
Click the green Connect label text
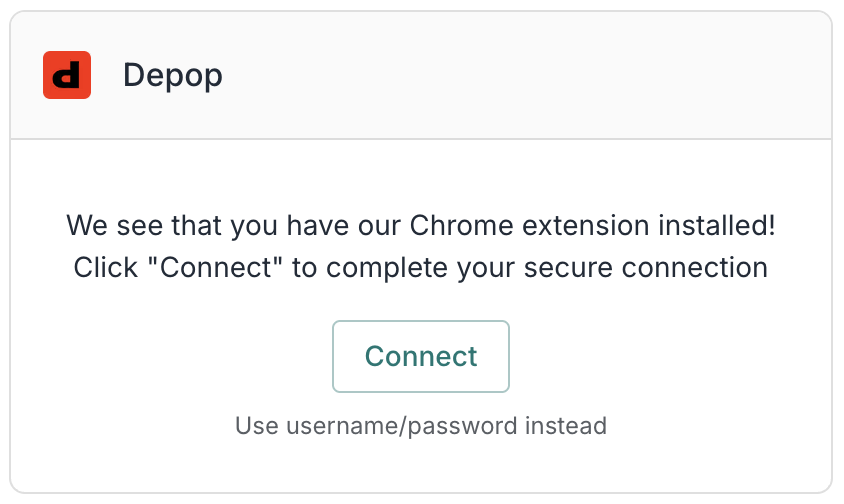coord(421,356)
